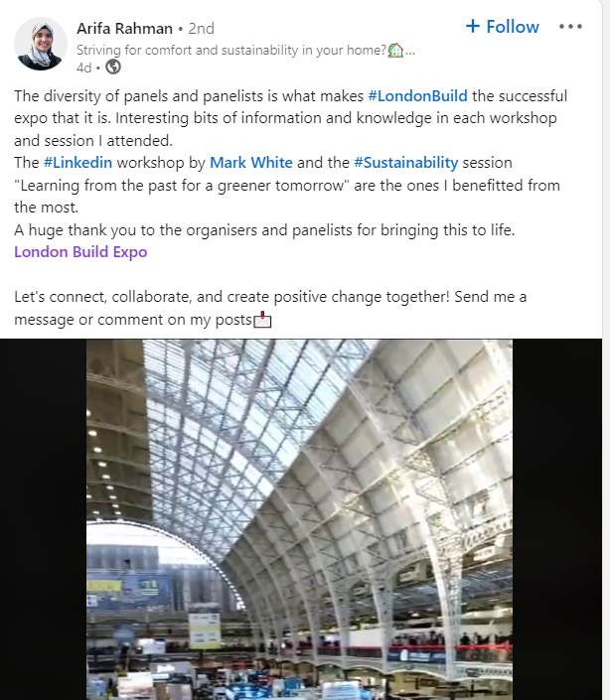This screenshot has width=610, height=700.
Task: Open the Arifa Rahman name link
Action: 123,28
